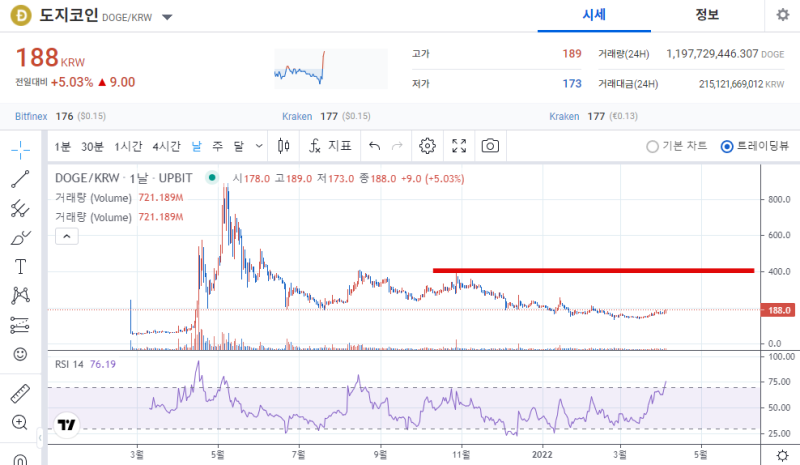Select the 달 monthly timeframe
This screenshot has height=465, width=800.
click(x=239, y=146)
